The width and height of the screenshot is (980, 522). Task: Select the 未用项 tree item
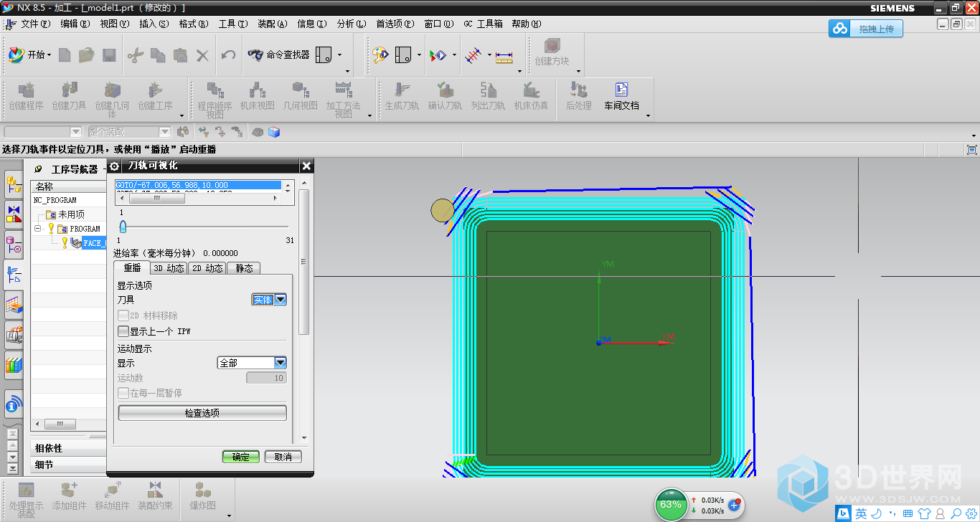(x=70, y=214)
